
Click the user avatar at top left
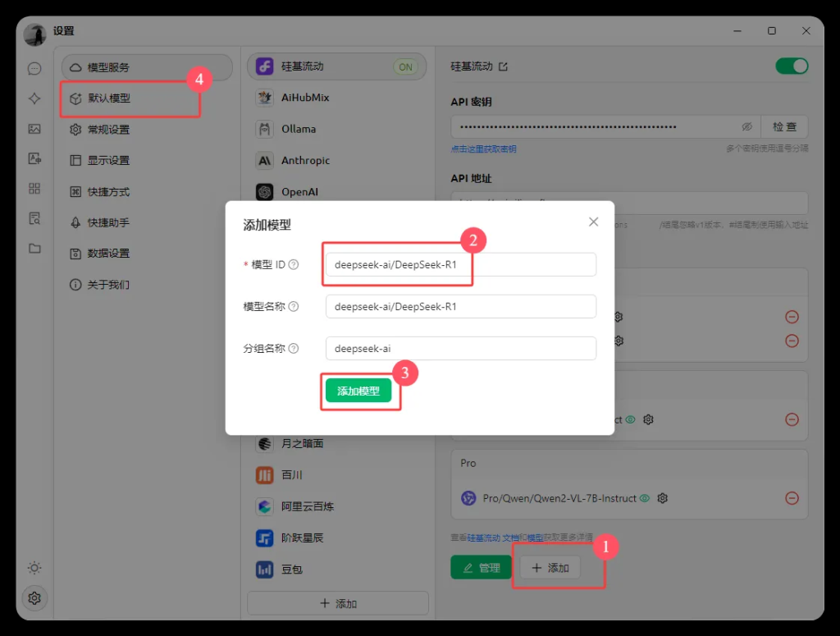(x=34, y=34)
